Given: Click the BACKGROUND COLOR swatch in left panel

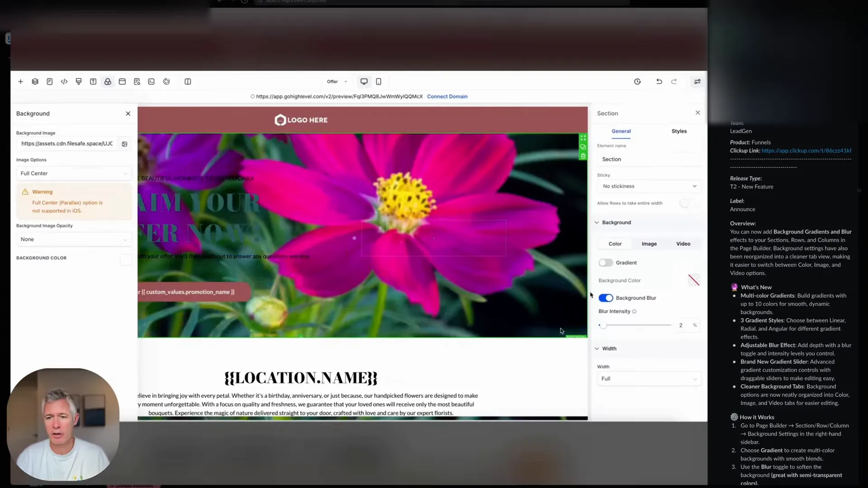Looking at the screenshot, I should pyautogui.click(x=126, y=260).
